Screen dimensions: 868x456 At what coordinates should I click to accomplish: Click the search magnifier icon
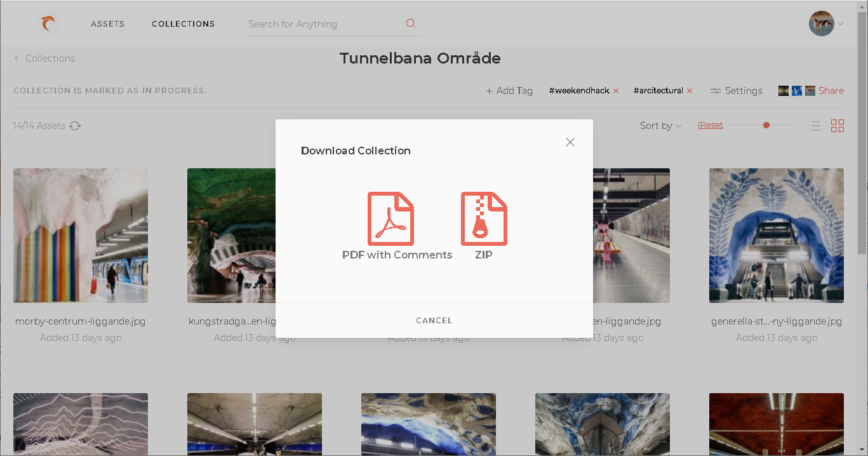click(411, 23)
